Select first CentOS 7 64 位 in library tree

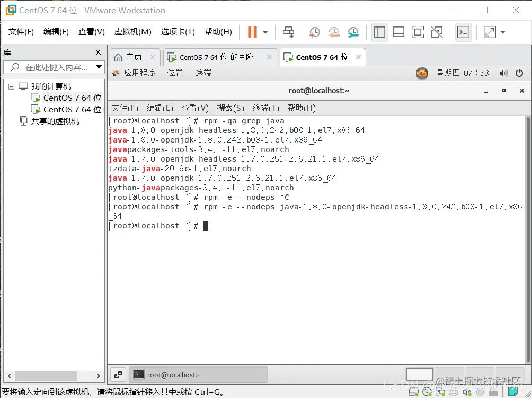coord(66,98)
